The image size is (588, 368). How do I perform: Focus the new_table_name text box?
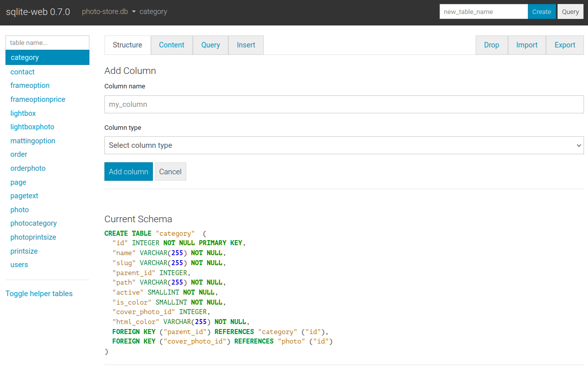[483, 11]
